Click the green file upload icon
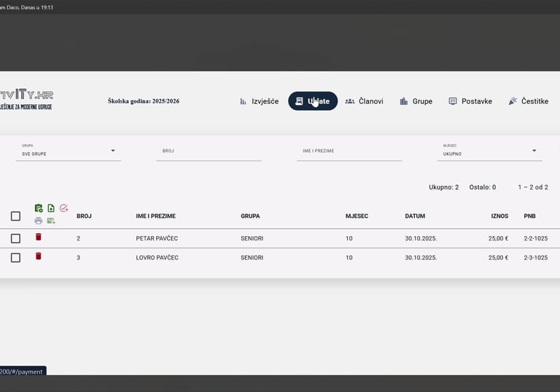560x392 pixels. point(51,208)
